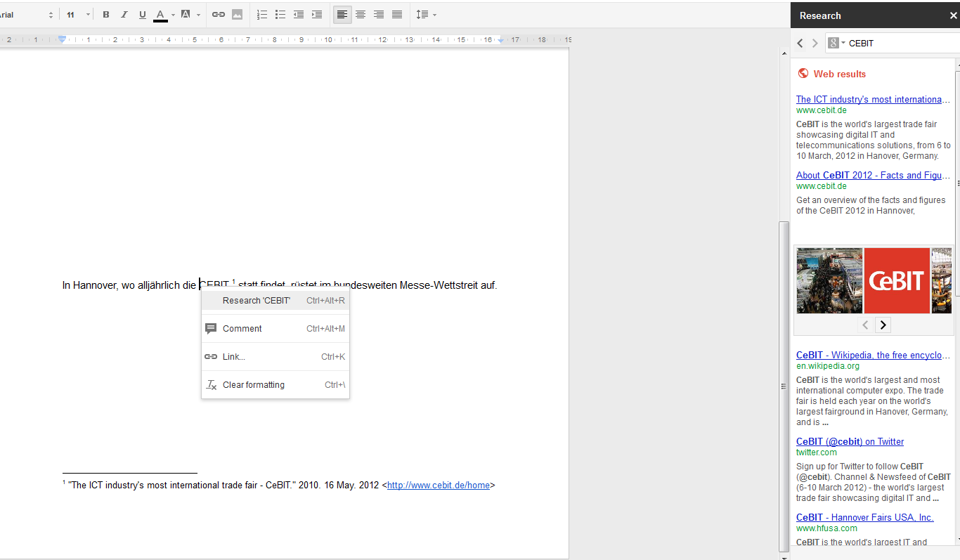Open the 'CeBIT - Wikipedia, the free encyclo...' result
This screenshot has height=560, width=960.
(x=874, y=356)
